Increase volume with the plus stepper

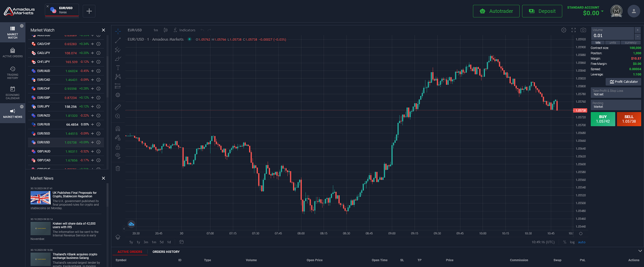(x=638, y=30)
